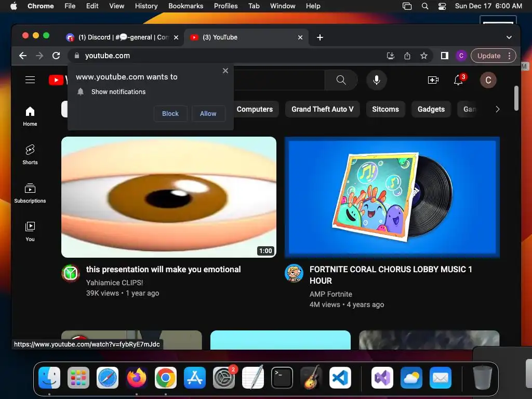
Task: Dismiss the notification permission popup
Action: (225, 71)
